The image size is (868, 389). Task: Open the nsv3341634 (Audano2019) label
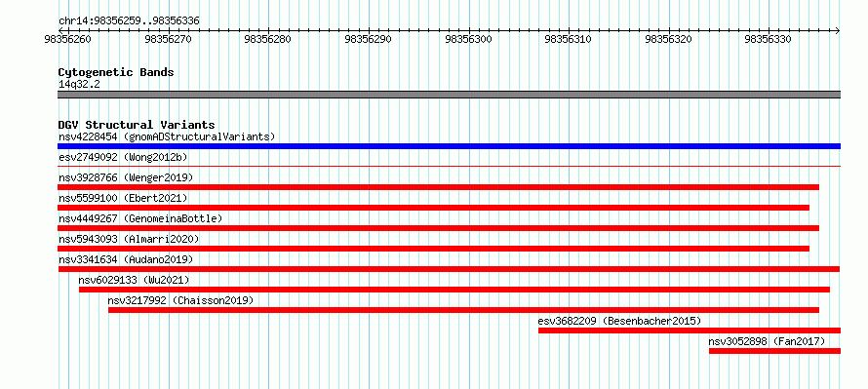point(126,259)
